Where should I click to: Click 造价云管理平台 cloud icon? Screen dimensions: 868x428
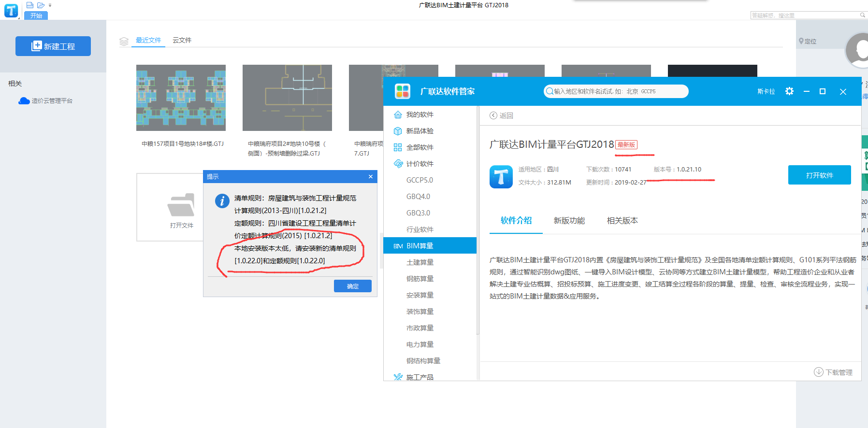(24, 101)
